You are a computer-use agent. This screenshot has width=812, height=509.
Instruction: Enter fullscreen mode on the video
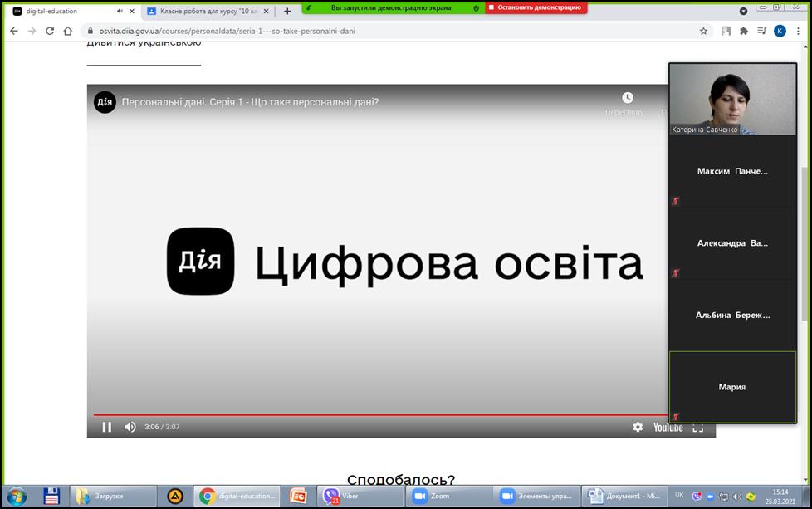(697, 427)
